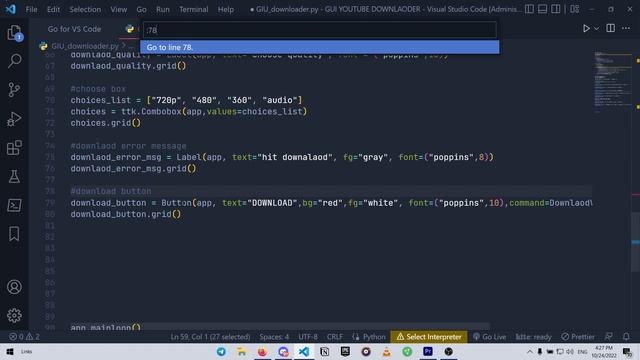
Task: Click GIU_downloader.py in the breadcrumb
Action: point(84,46)
